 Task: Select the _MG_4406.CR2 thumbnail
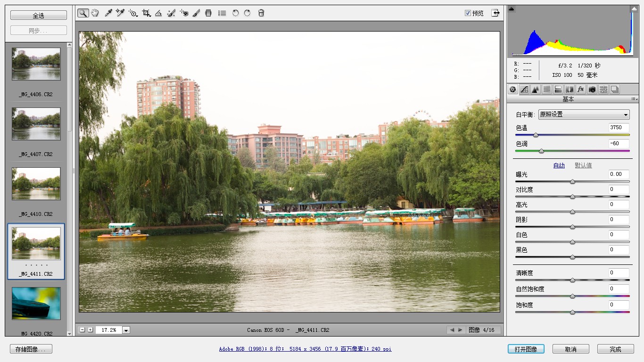pyautogui.click(x=36, y=64)
